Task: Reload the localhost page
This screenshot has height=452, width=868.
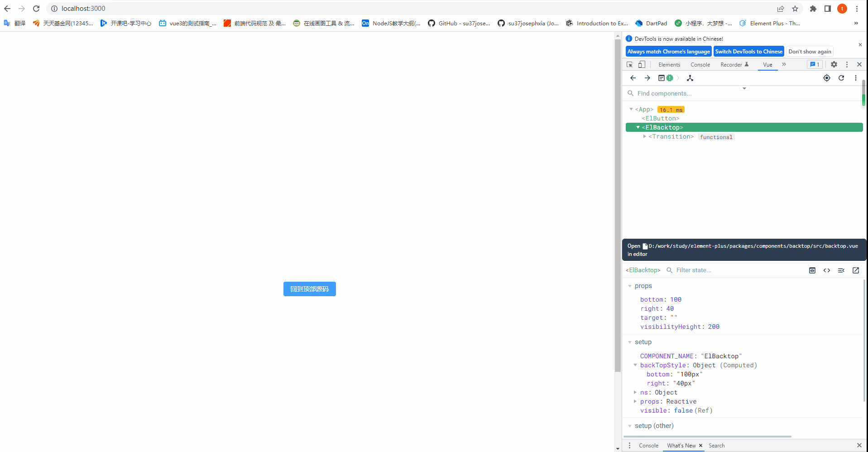Action: point(36,9)
